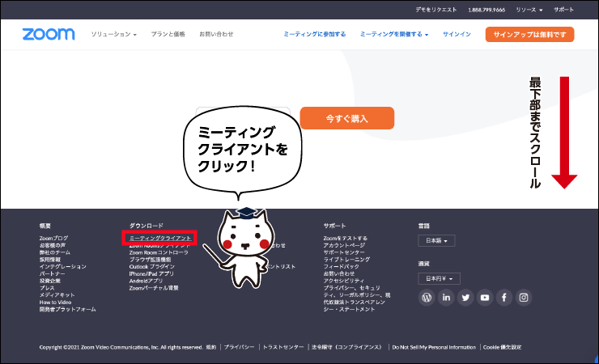Open the 日本語 language selector

pos(436,241)
